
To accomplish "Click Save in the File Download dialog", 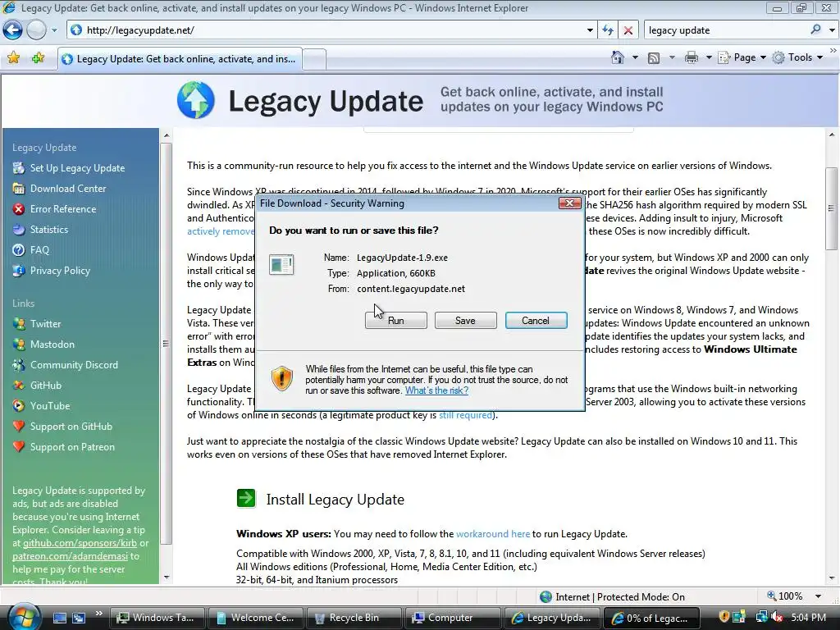I will point(466,321).
